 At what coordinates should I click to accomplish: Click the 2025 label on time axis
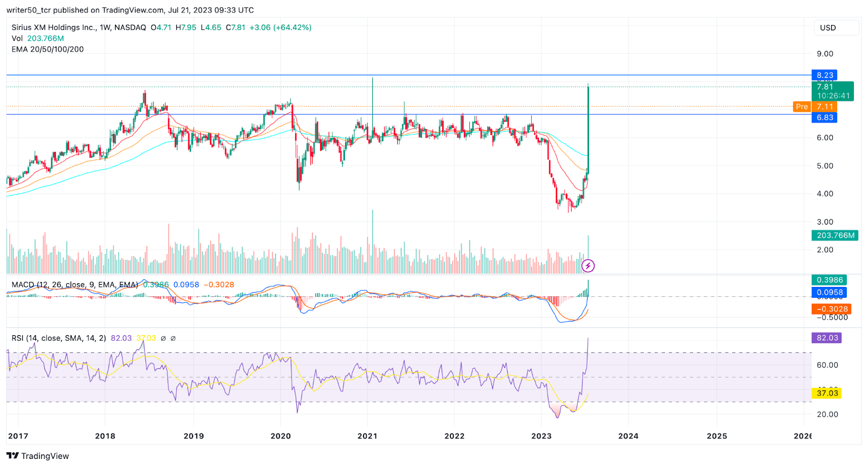click(717, 436)
